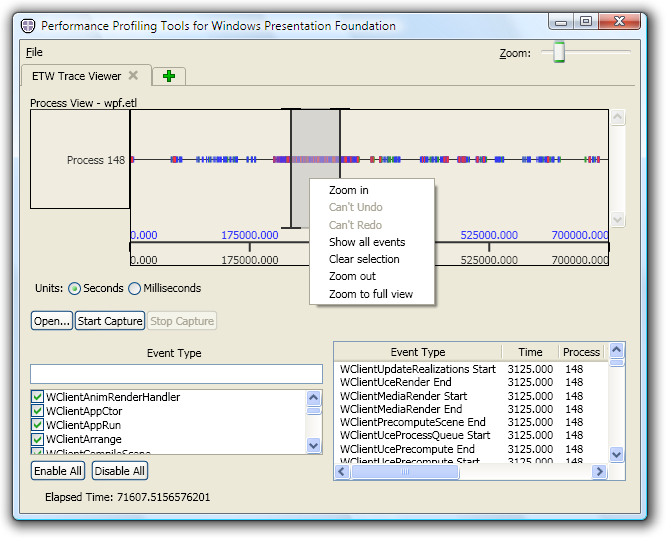Click process view scroll down arrow
The image size is (666, 538).
[618, 220]
